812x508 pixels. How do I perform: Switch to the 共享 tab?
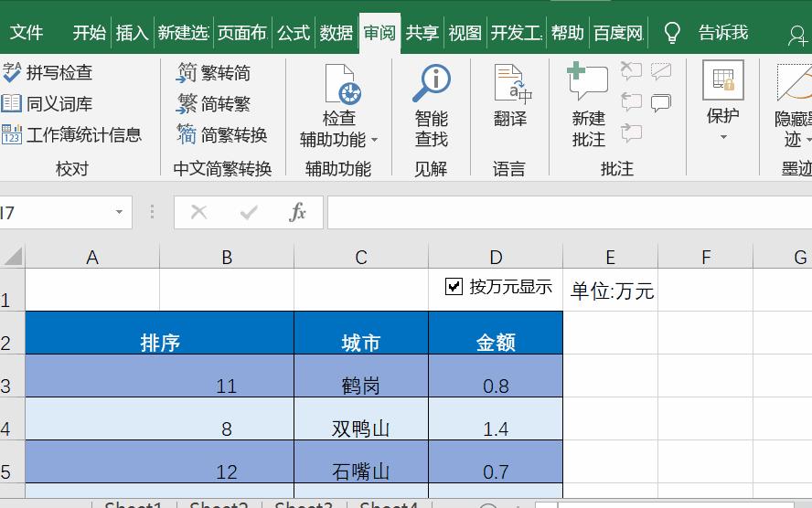click(x=422, y=33)
